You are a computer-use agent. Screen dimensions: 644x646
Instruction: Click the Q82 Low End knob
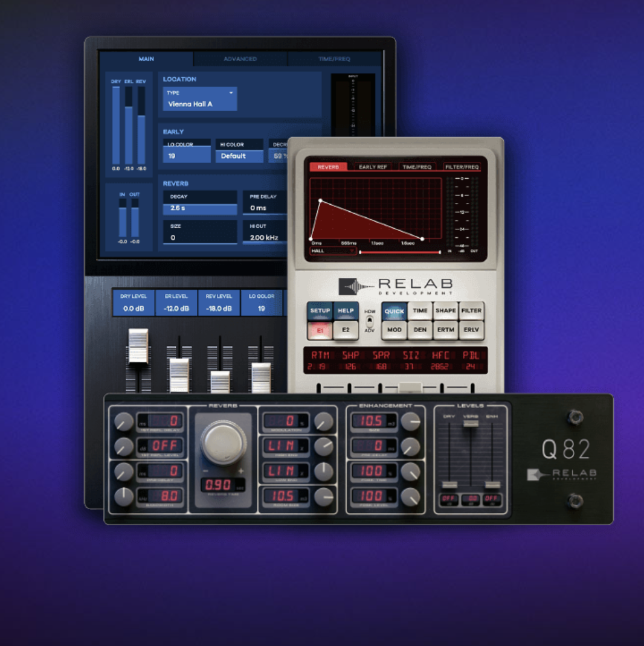324,472
